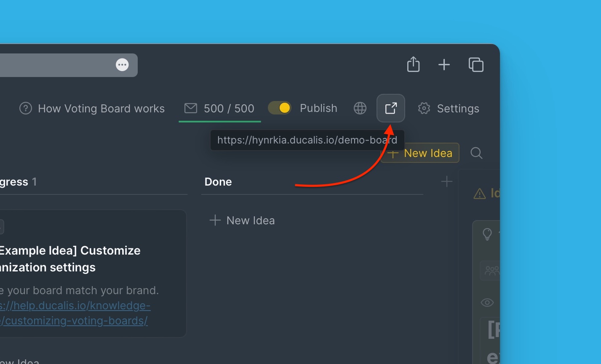The width and height of the screenshot is (601, 364).
Task: Click New Idea inside the Done column
Action: point(242,220)
